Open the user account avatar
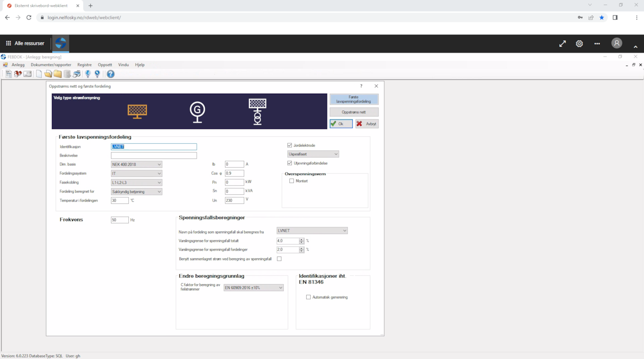Screen dimensions: 644x359 tap(616, 43)
